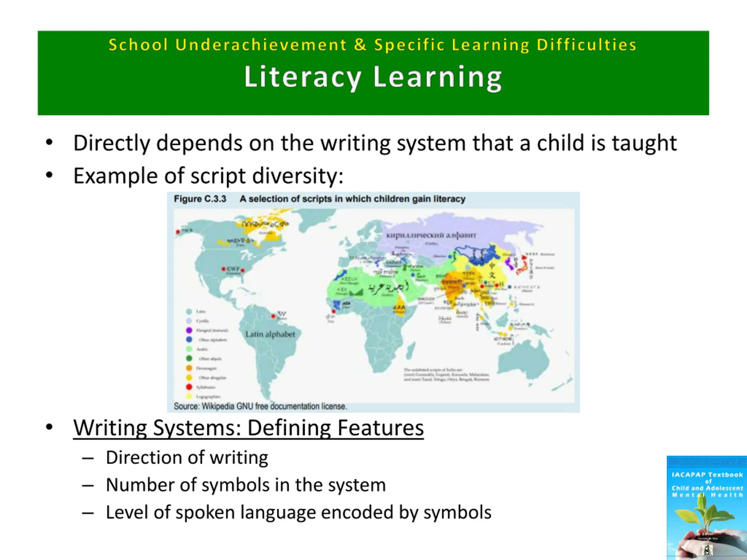
Task: Click the Number of symbols in the system line
Action: (246, 485)
